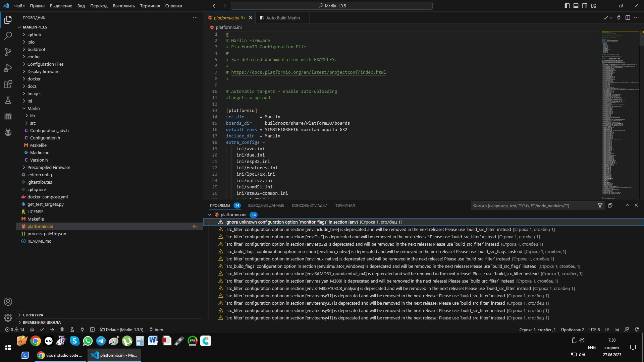Click the Explorer icon in activity bar
The width and height of the screenshot is (644, 362).
[8, 20]
